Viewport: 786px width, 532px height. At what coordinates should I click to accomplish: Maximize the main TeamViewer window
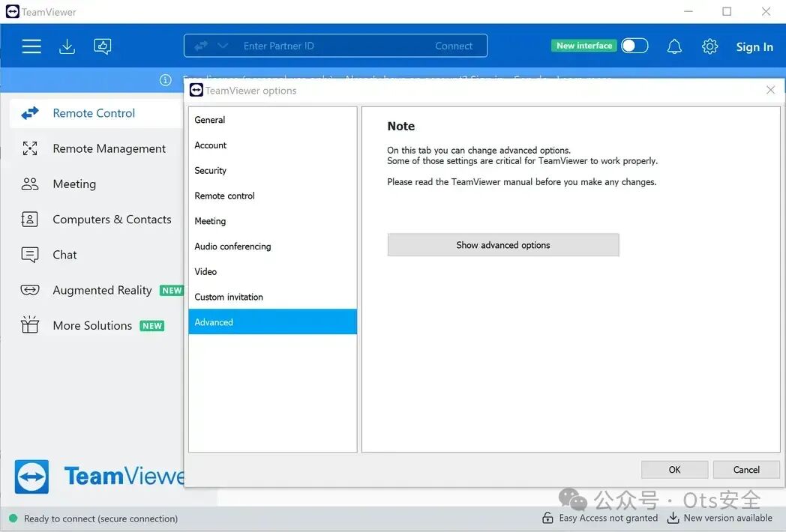click(x=727, y=11)
